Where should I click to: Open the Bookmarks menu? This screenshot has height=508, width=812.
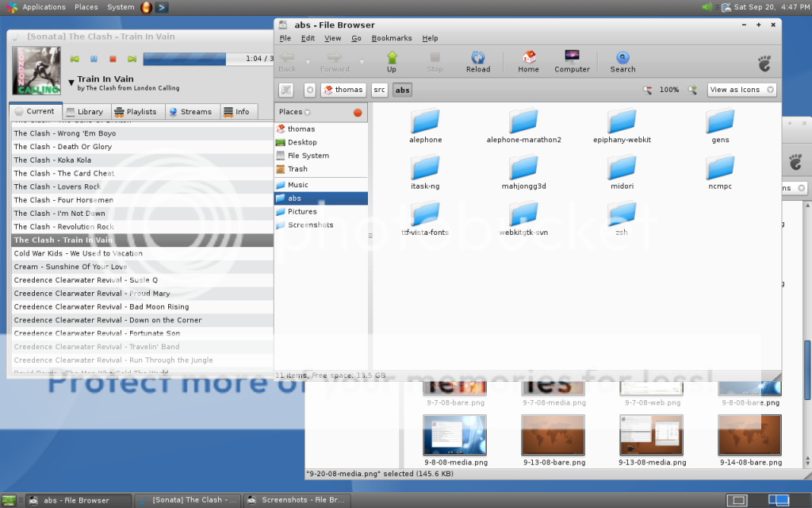point(392,38)
